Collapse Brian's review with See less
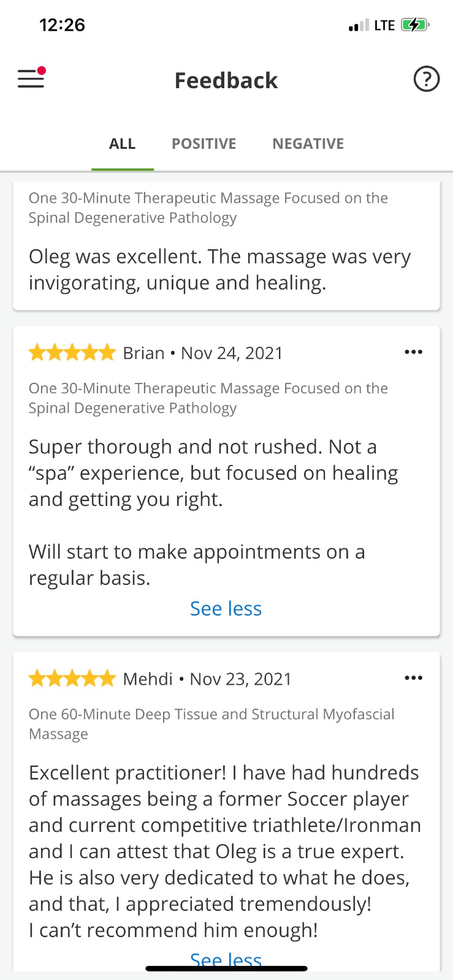Image resolution: width=453 pixels, height=980 pixels. tap(226, 609)
